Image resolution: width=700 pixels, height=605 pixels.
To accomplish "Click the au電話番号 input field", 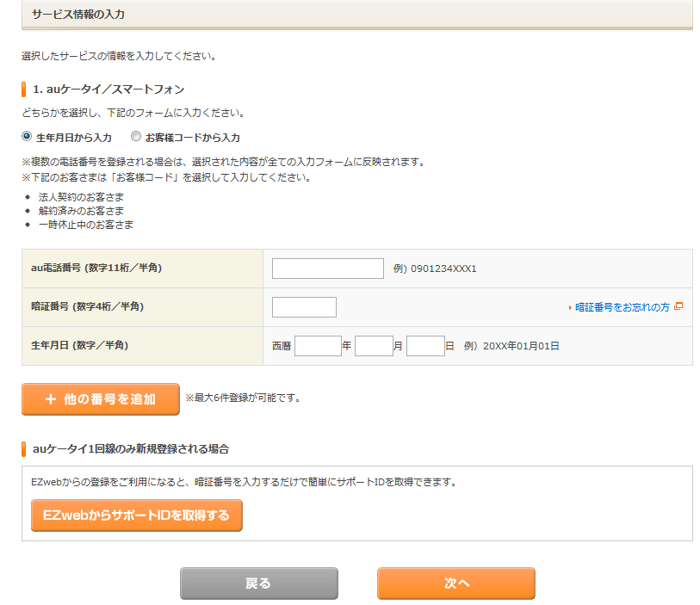I will tap(327, 269).
